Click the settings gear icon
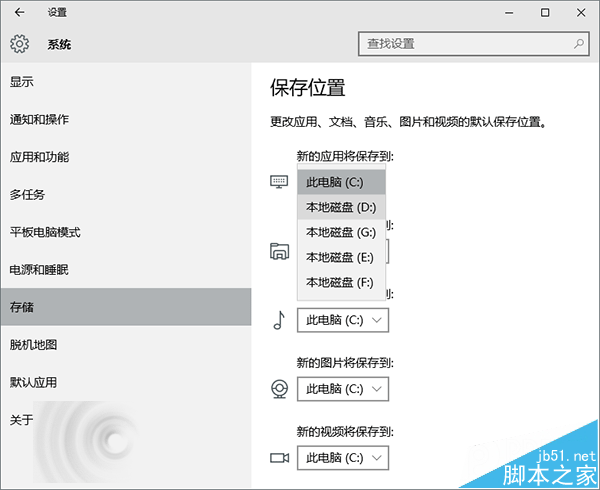This screenshot has width=600, height=490. pyautogui.click(x=20, y=44)
